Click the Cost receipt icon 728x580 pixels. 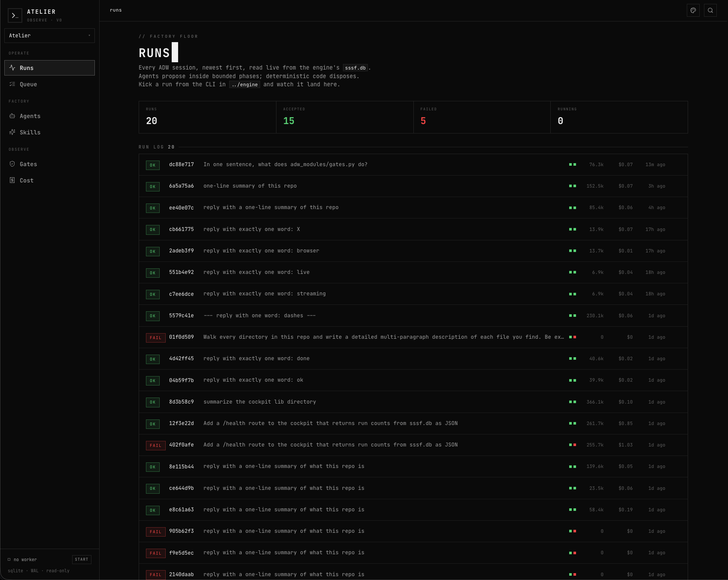pyautogui.click(x=12, y=180)
